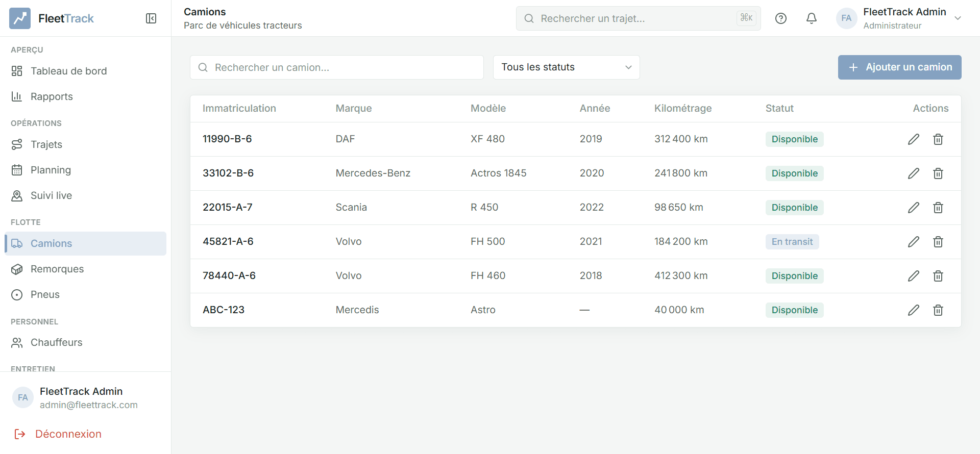Click Marque column header
980x454 pixels.
[x=354, y=108]
